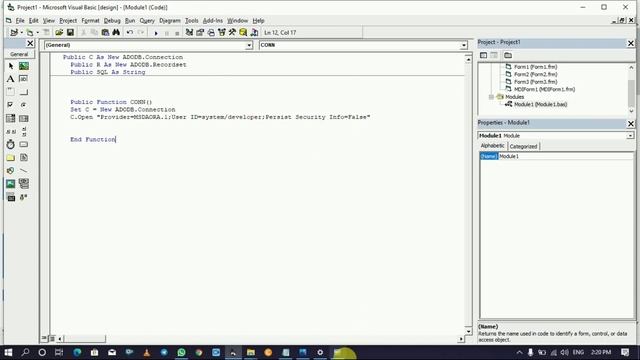Screen dimensions: 640x360
Task: Select the PictureBox control in toolbox
Action: coord(24,66)
